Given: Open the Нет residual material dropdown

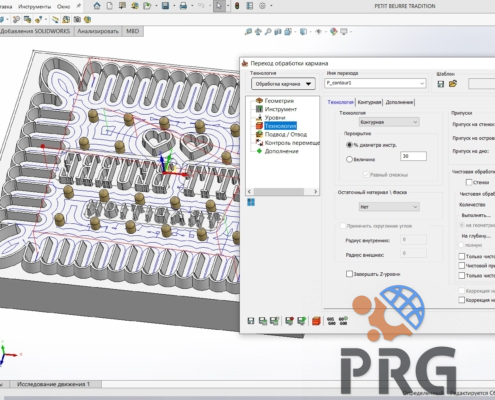Looking at the screenshot, I should pos(389,207).
